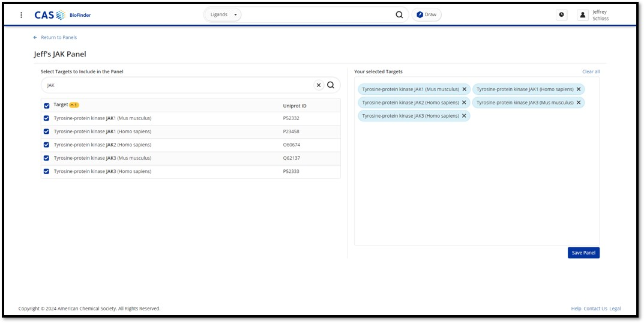The image size is (644, 323).
Task: Open the Legal link
Action: tap(615, 309)
